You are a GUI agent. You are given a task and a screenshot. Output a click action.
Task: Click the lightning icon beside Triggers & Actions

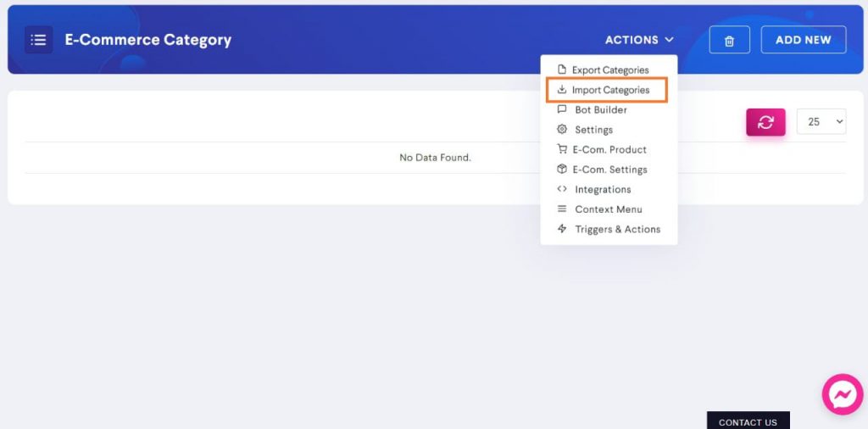point(562,229)
